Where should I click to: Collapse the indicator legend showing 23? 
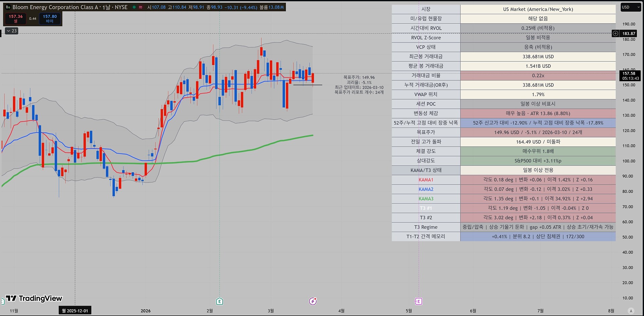point(11,31)
